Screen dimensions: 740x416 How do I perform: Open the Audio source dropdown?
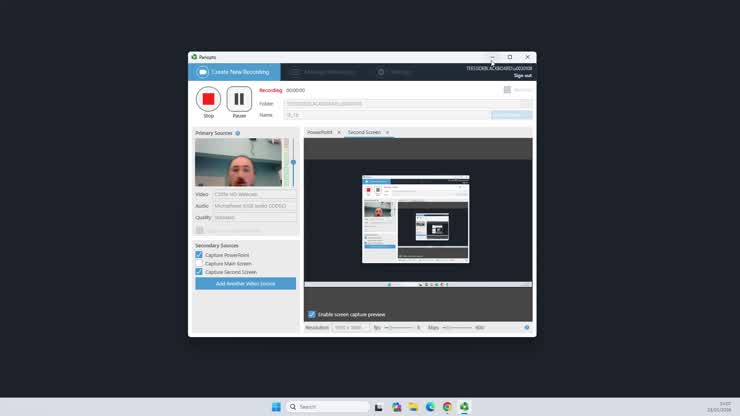point(255,206)
